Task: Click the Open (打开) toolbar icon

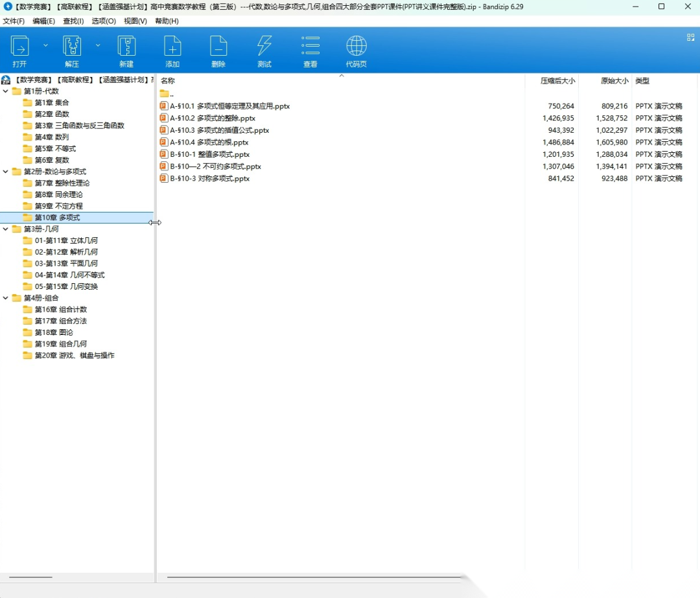Action: point(19,47)
